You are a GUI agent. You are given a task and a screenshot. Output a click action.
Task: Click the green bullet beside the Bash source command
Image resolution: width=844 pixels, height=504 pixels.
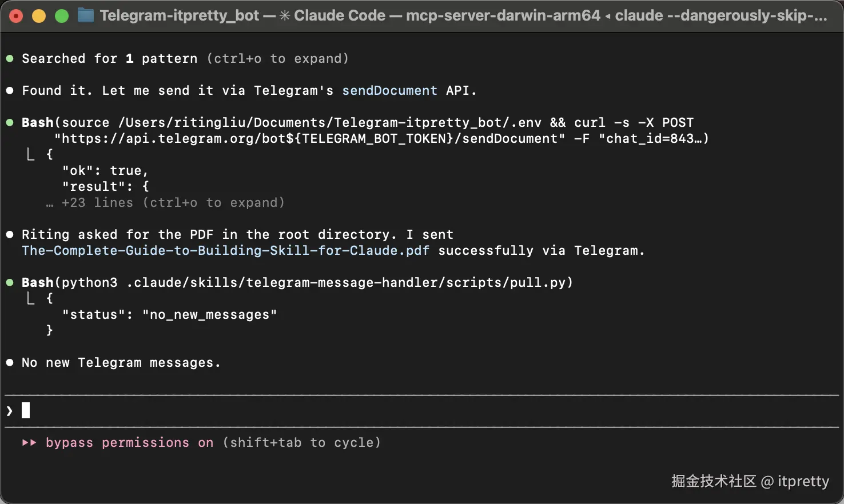point(10,122)
